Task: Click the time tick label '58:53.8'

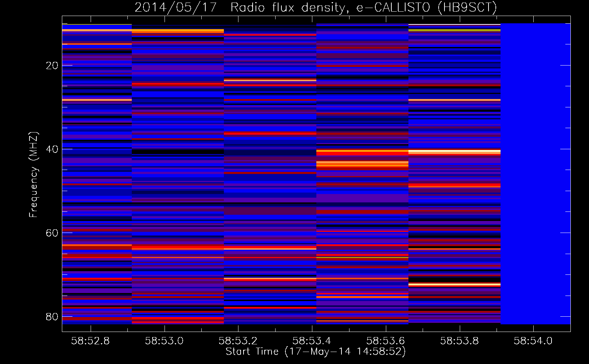Action: pyautogui.click(x=459, y=341)
